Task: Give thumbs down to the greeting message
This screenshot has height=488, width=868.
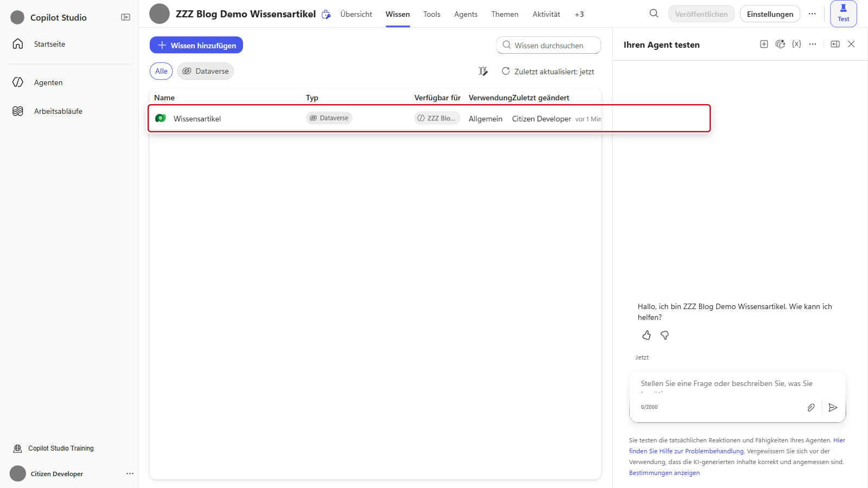Action: [665, 336]
